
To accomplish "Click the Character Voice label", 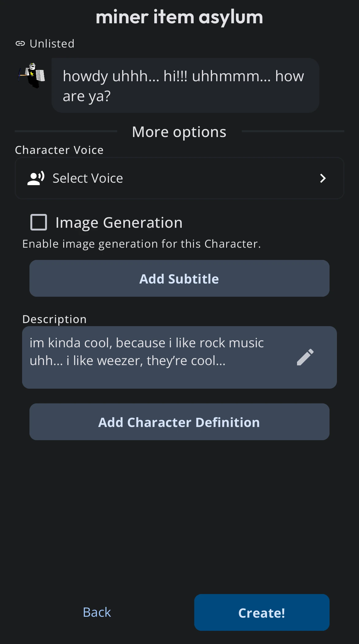I will [59, 150].
